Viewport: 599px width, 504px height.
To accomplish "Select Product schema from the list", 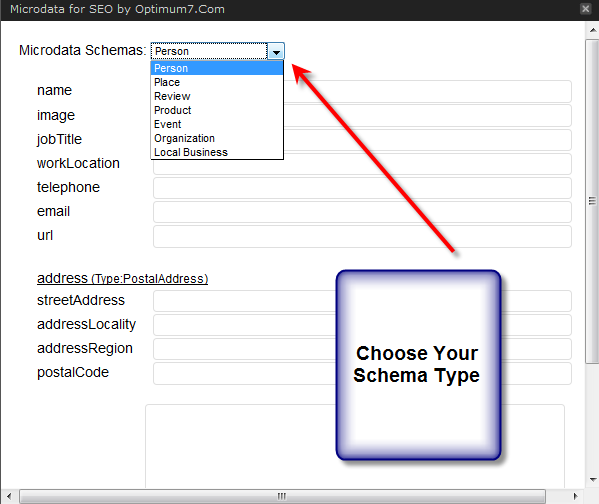I will point(217,110).
